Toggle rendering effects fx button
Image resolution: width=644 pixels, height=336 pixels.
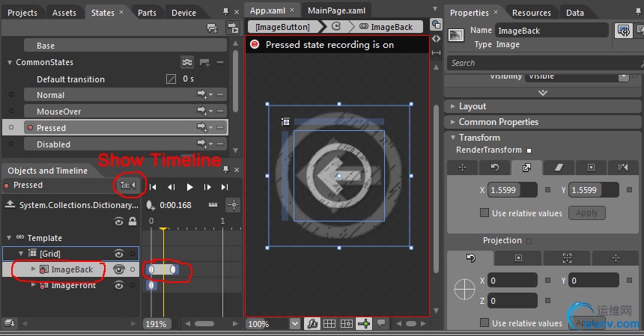tap(312, 324)
